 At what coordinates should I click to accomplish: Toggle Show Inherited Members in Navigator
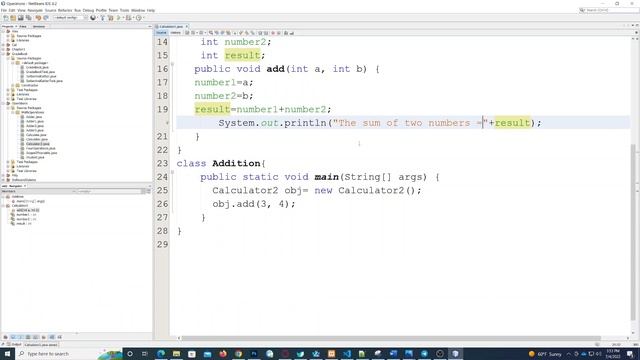point(5,337)
